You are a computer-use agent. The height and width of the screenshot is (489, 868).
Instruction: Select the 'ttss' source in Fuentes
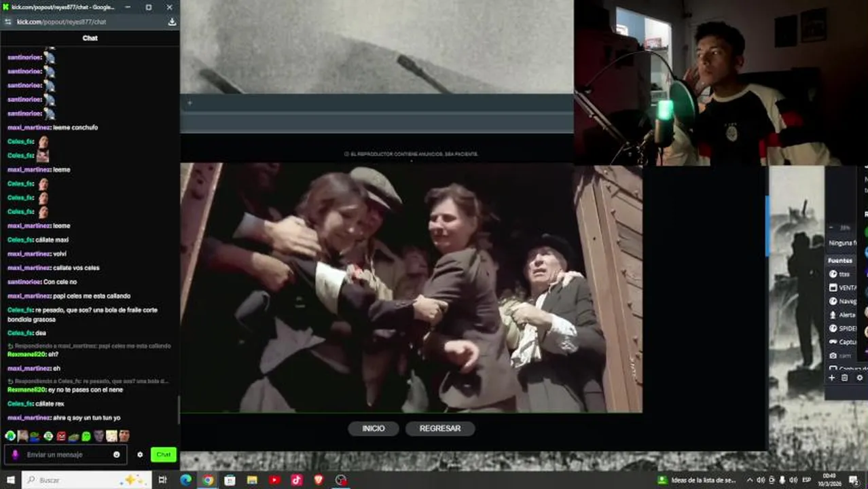click(843, 274)
